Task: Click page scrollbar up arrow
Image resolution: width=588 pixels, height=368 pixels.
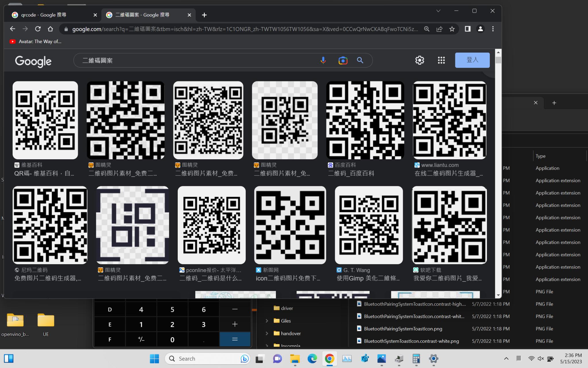Action: pos(498,52)
